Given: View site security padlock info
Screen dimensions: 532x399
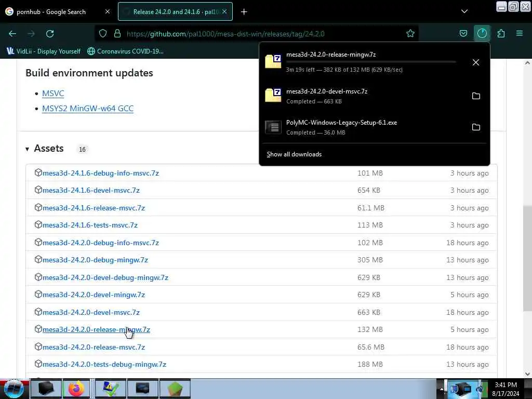Looking at the screenshot, I should coord(117,34).
